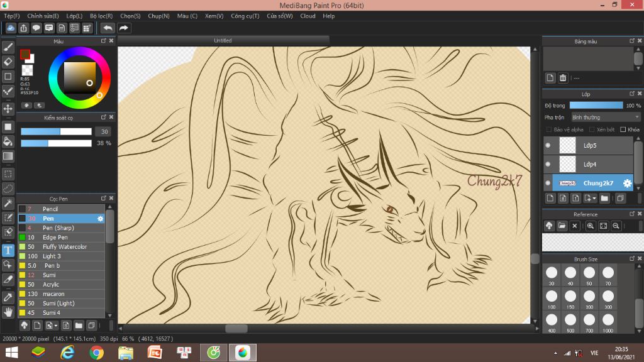The width and height of the screenshot is (644, 362).
Task: Select the Fluffy Watercolor brush
Action: pos(61,246)
